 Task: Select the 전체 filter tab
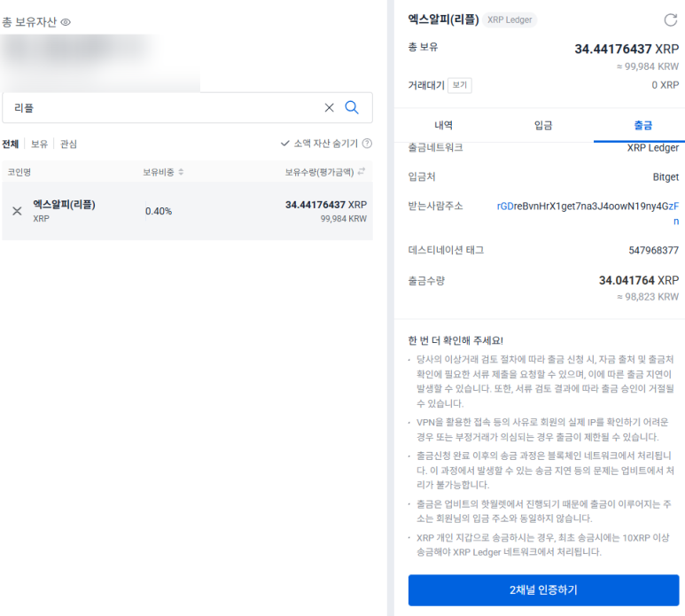[10, 144]
